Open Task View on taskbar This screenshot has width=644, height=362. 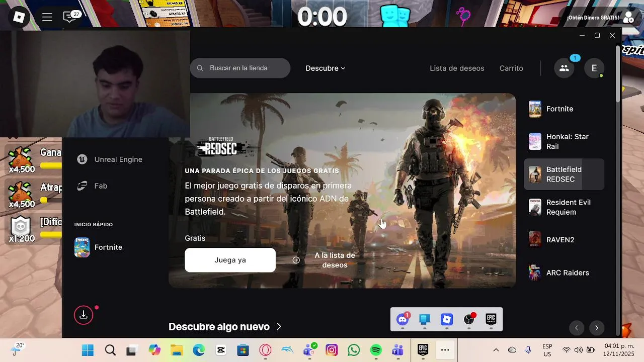point(132,350)
